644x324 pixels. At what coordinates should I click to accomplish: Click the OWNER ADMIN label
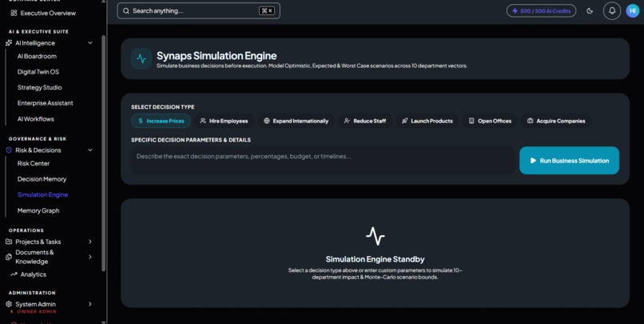click(37, 312)
